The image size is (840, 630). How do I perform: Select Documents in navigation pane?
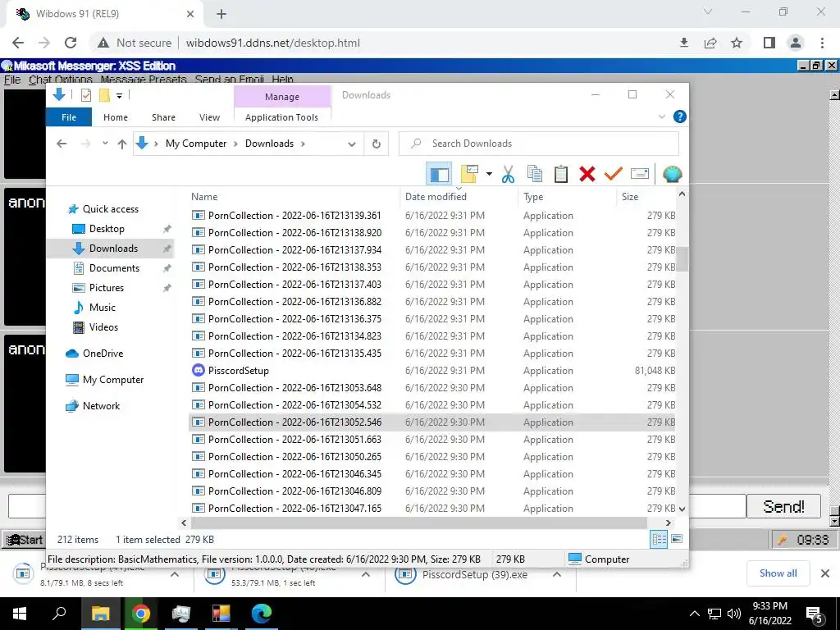click(114, 268)
